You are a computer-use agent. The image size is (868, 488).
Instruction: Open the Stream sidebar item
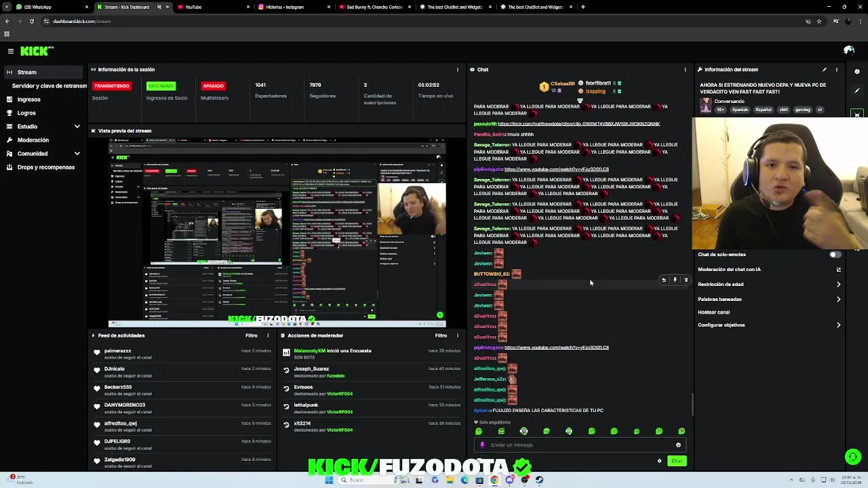pos(42,73)
